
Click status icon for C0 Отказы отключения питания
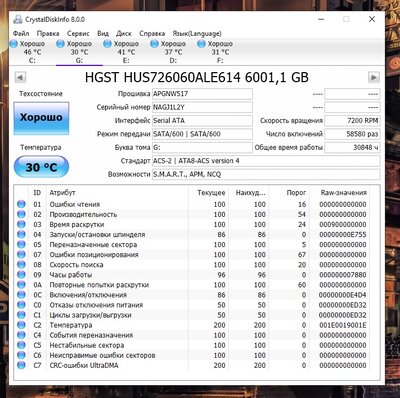pos(21,305)
